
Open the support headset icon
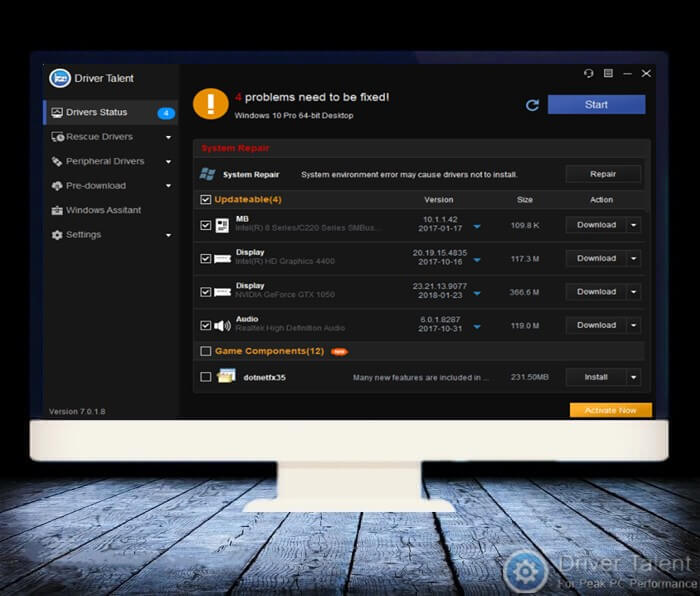pos(589,73)
